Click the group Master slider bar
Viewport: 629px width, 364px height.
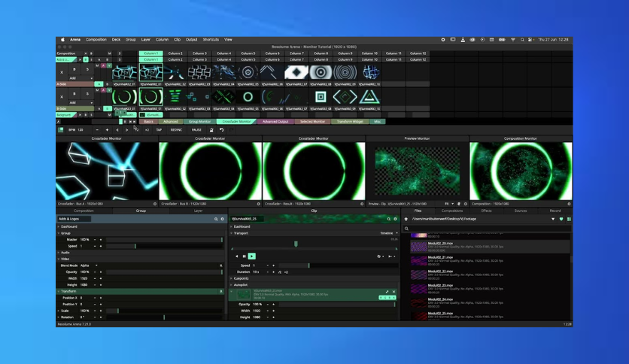tap(165, 240)
